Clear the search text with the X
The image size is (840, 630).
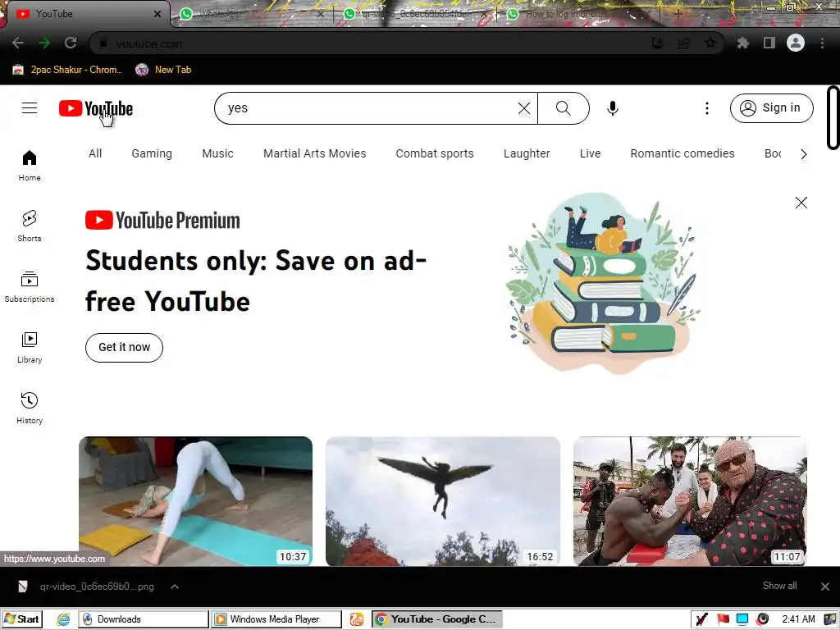click(x=524, y=108)
